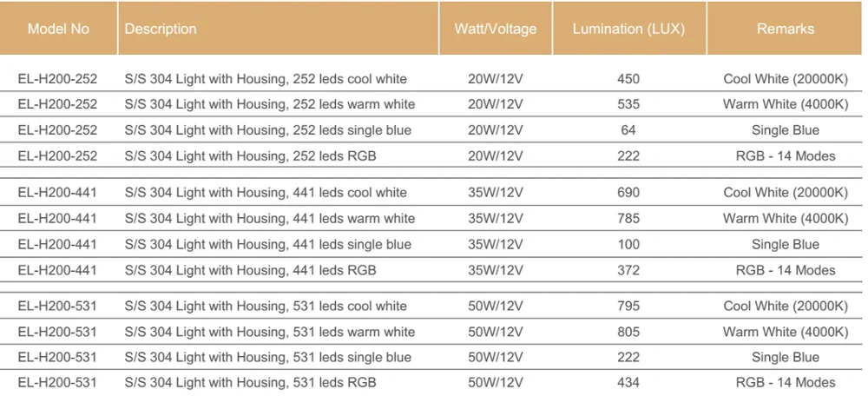Click the 450 lux value

pos(628,79)
